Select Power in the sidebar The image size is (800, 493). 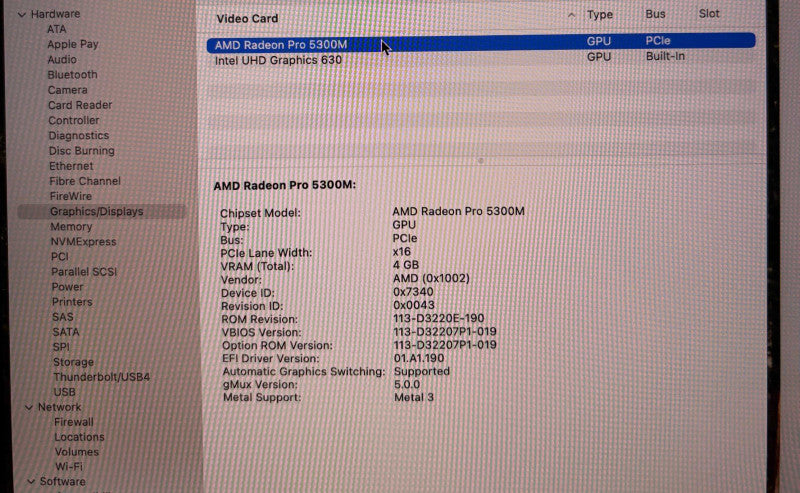[67, 287]
